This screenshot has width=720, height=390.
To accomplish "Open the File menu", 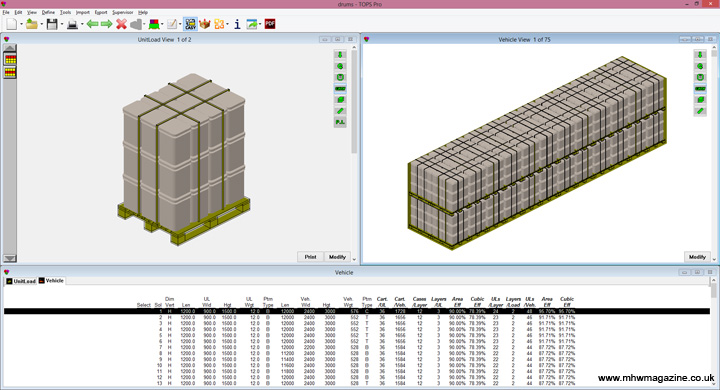I will click(6, 12).
